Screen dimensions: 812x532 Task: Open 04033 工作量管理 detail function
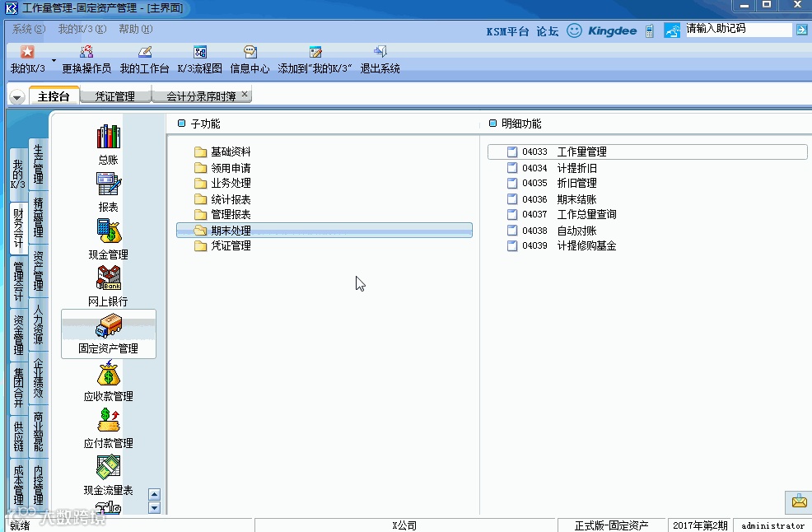pos(647,152)
